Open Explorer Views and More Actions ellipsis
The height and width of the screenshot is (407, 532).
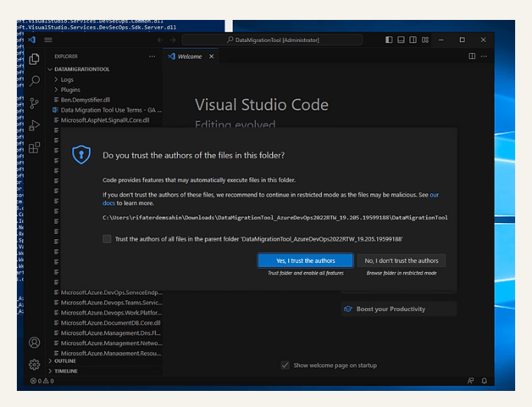point(152,56)
